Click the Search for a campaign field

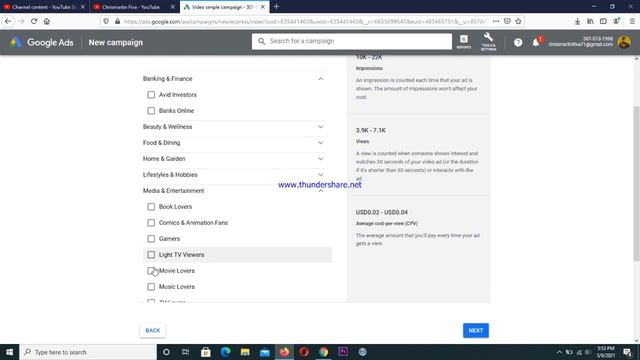click(352, 41)
